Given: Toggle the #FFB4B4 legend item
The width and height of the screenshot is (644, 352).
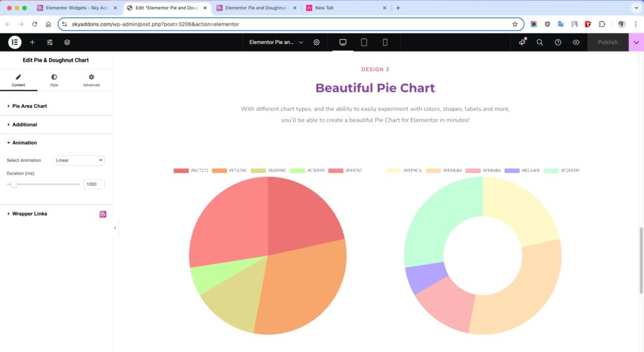Looking at the screenshot, I should click(x=483, y=171).
